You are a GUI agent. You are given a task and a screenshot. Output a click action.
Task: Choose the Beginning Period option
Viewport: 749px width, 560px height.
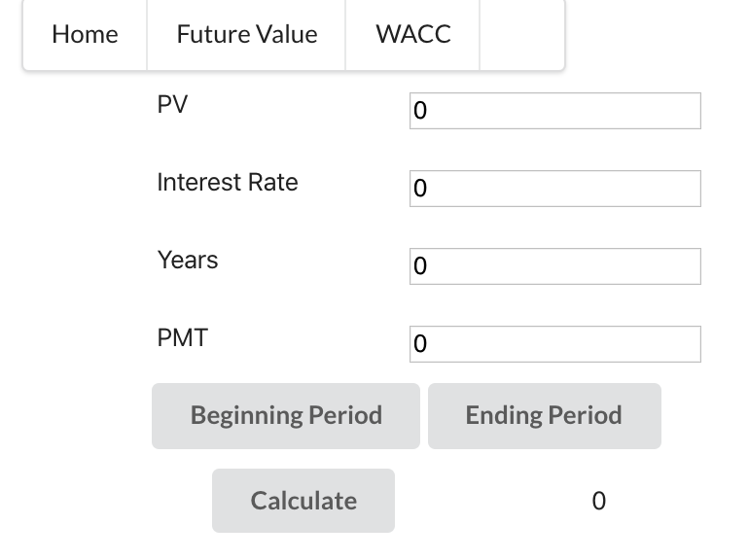click(x=286, y=416)
